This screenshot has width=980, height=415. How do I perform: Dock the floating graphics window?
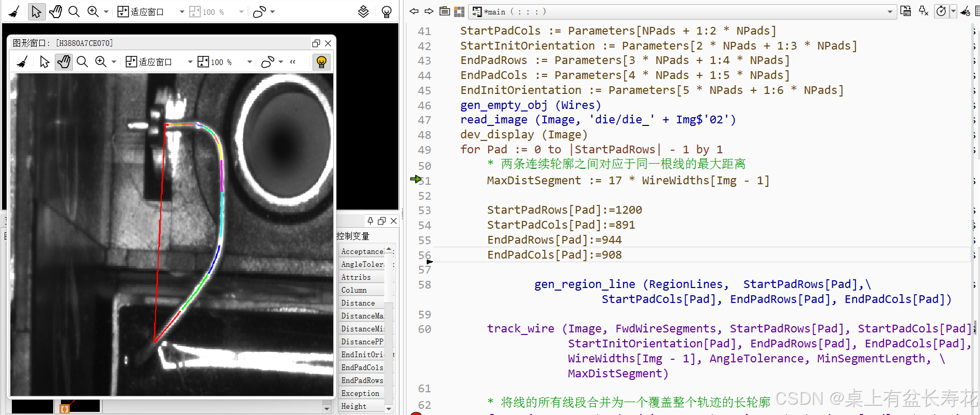(x=316, y=43)
